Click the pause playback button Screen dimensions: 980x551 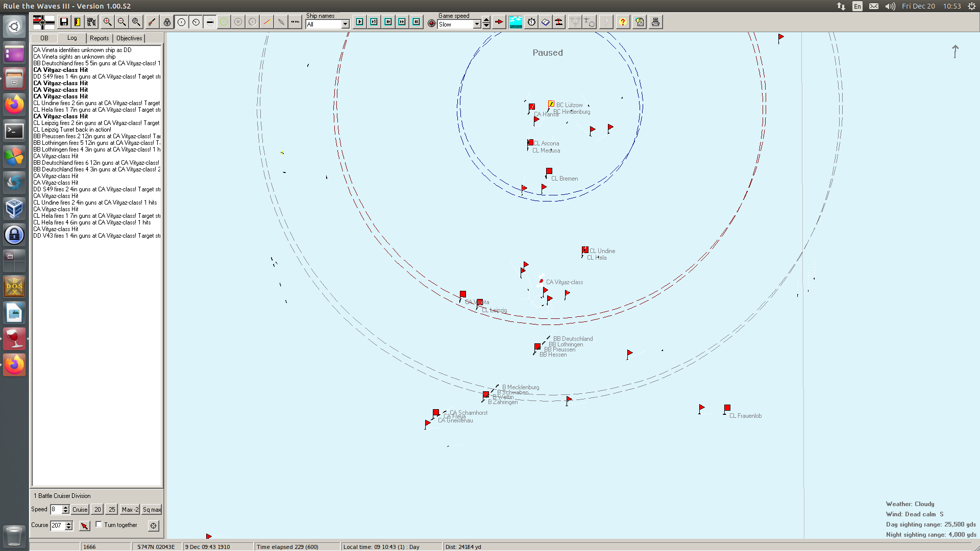416,22
